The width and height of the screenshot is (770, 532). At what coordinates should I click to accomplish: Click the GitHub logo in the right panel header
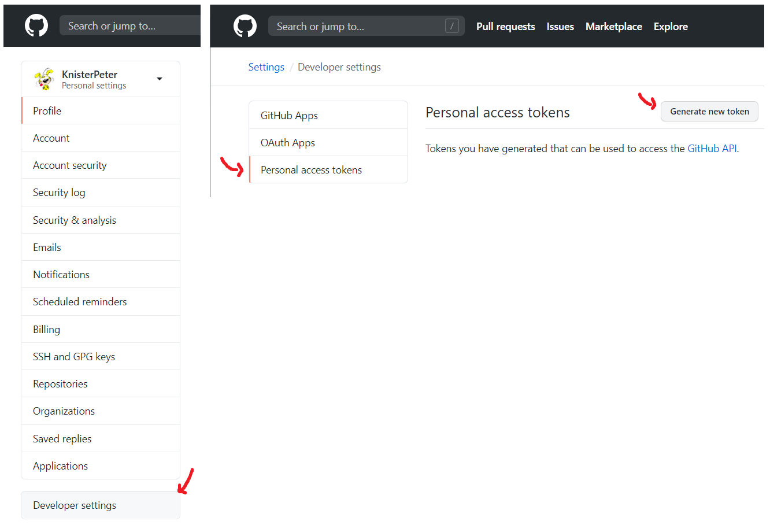coord(245,27)
